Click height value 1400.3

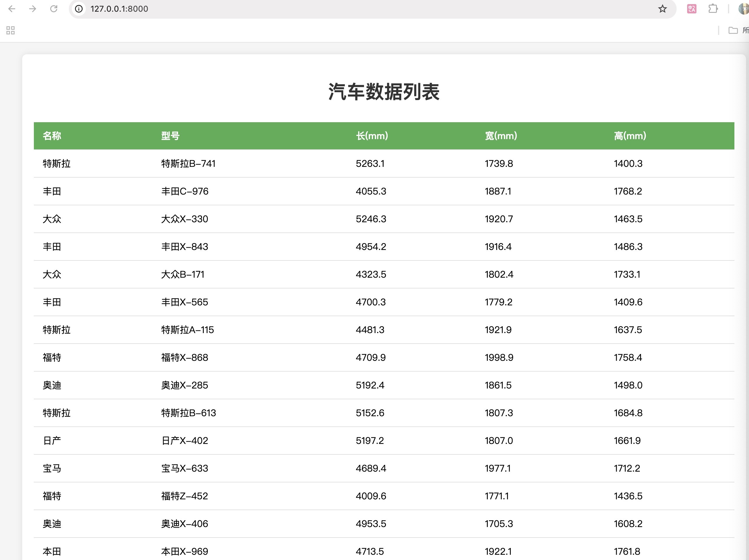tap(628, 163)
